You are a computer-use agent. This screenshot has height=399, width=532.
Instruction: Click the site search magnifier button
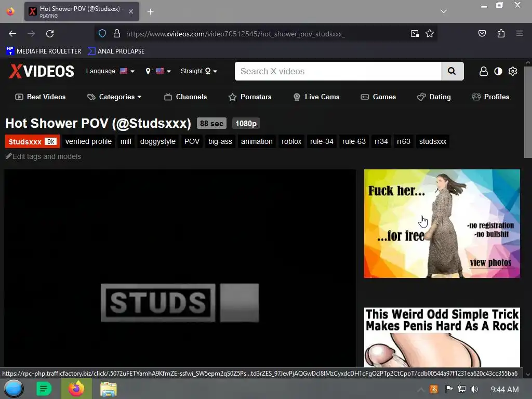pyautogui.click(x=452, y=71)
